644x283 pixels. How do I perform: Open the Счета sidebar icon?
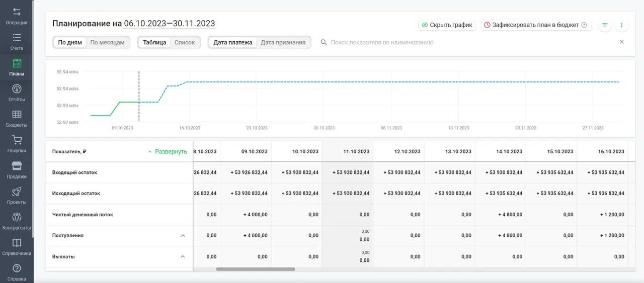[17, 41]
